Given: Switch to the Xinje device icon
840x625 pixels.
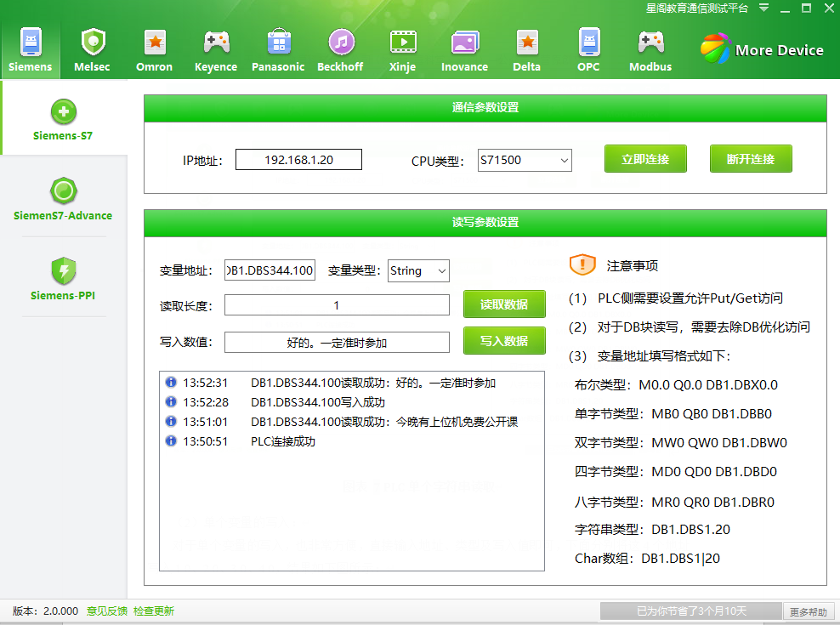Looking at the screenshot, I should coord(403,43).
